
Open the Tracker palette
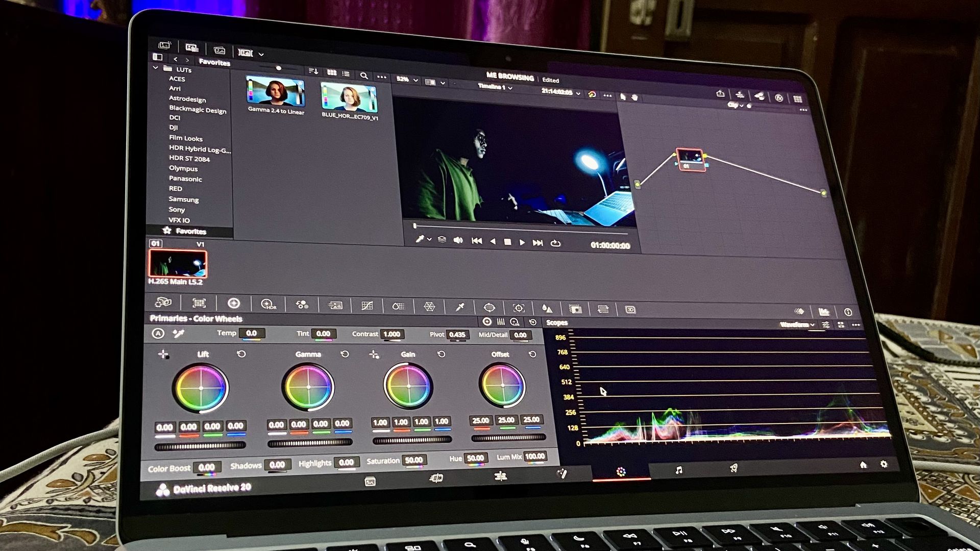click(x=519, y=308)
